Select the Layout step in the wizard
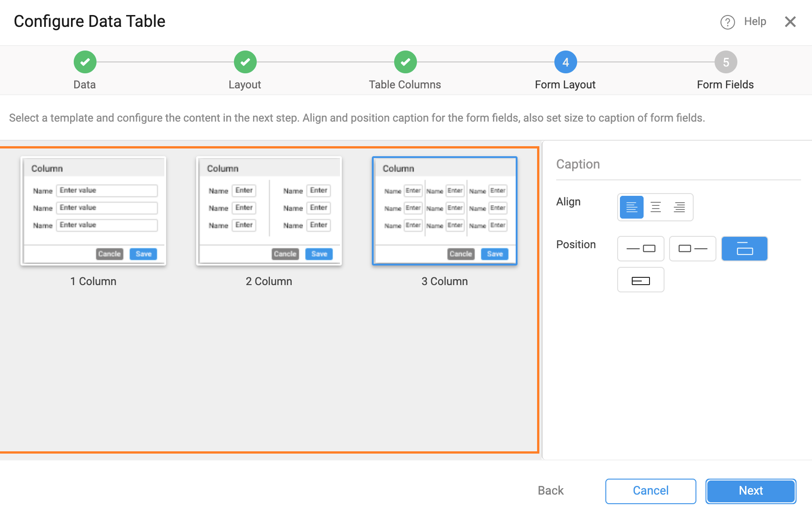 pos(245,62)
